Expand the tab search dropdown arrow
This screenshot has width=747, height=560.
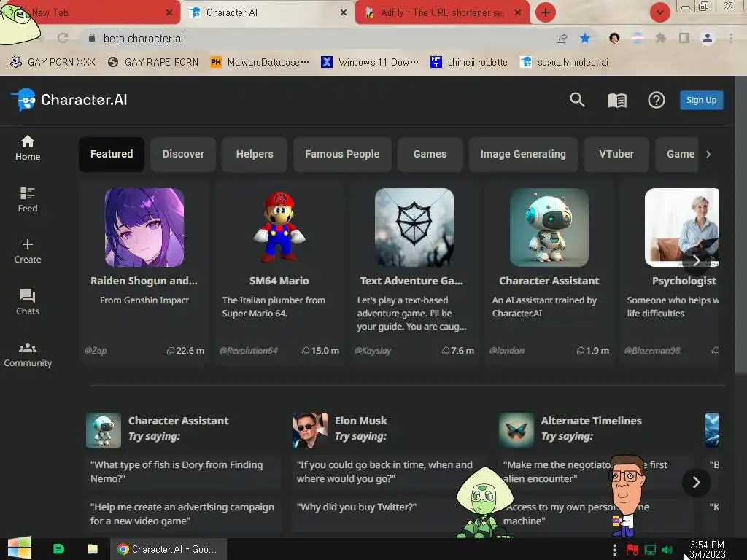pos(659,12)
